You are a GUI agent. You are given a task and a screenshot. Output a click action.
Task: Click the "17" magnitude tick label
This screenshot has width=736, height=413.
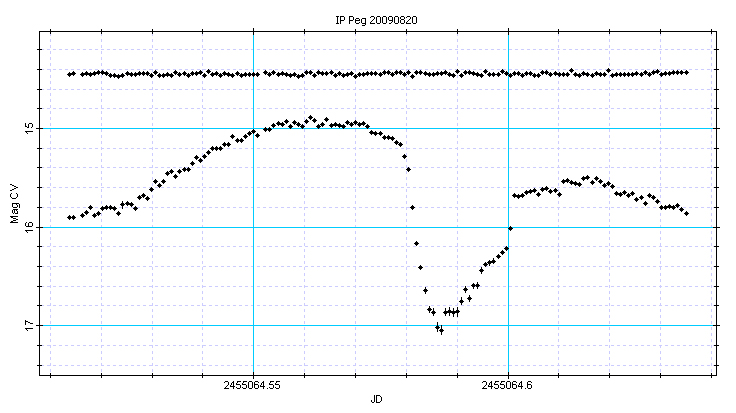click(x=29, y=326)
